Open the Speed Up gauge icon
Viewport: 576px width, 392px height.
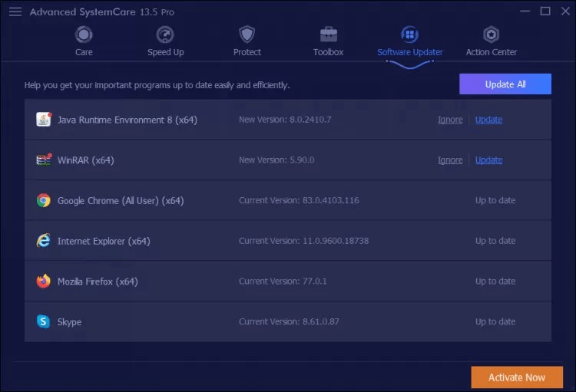pos(165,35)
